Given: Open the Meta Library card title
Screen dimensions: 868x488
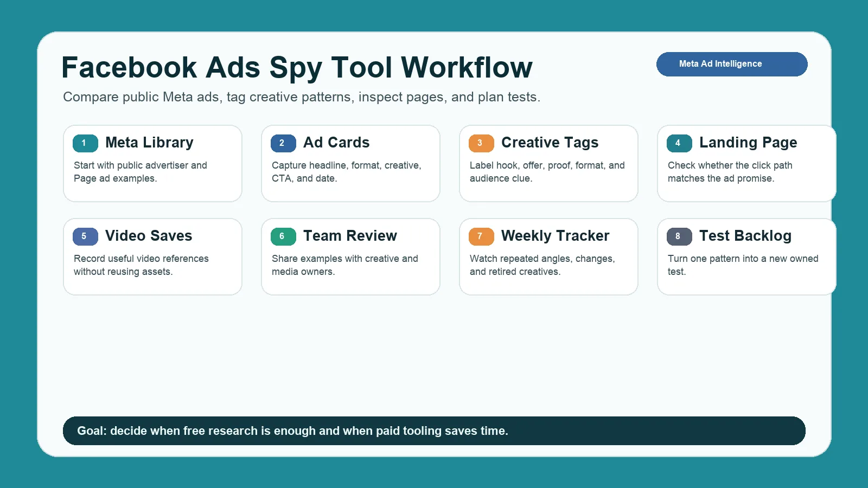Looking at the screenshot, I should coord(149,143).
